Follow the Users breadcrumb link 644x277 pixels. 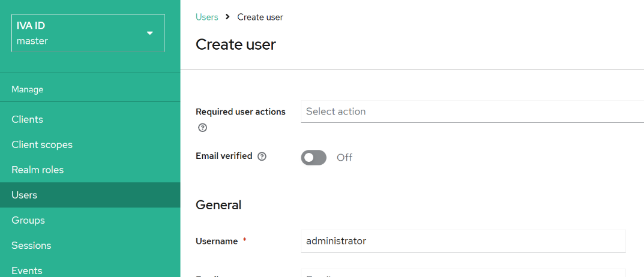pyautogui.click(x=207, y=17)
